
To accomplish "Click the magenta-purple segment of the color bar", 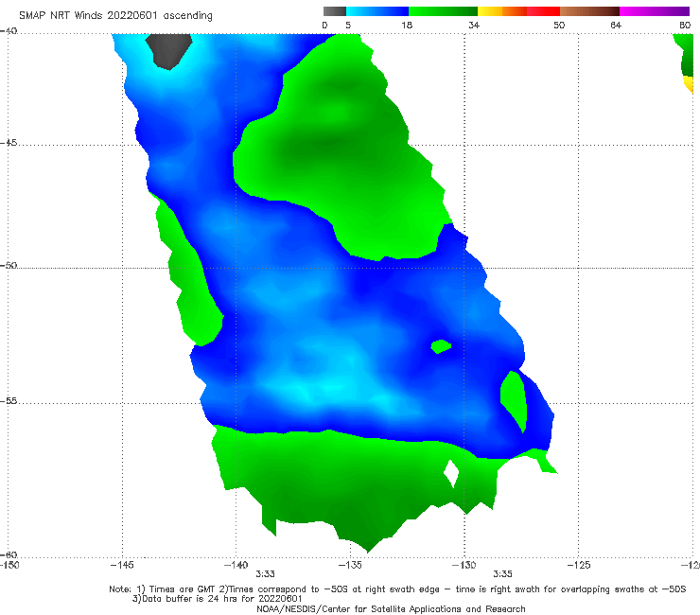I will (655, 11).
